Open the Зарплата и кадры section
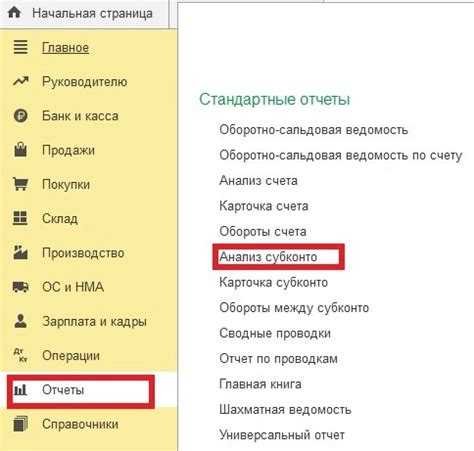The height and width of the screenshot is (451, 474). click(x=94, y=322)
